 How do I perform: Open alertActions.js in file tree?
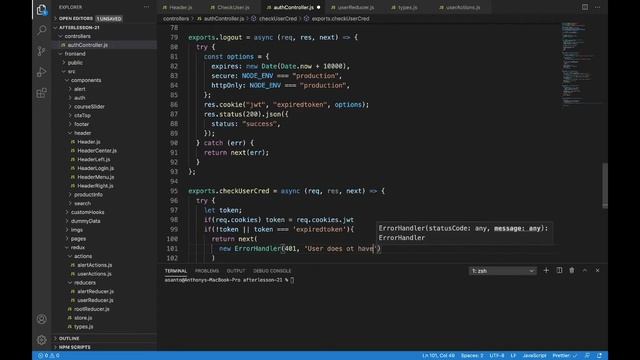[x=95, y=265]
